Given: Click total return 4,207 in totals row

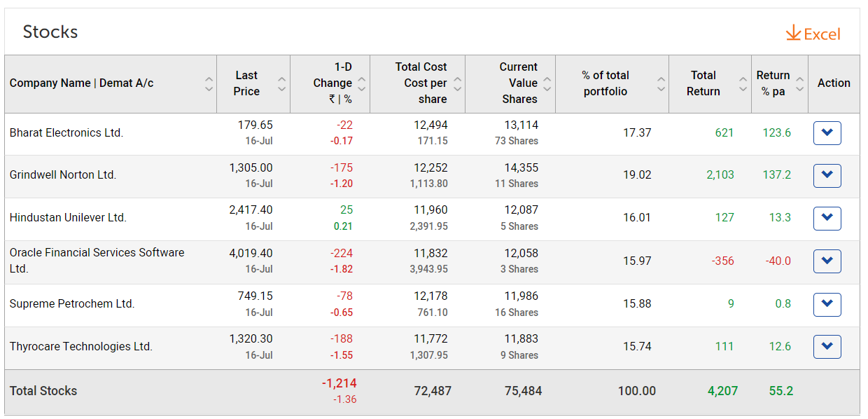Looking at the screenshot, I should (x=723, y=391).
